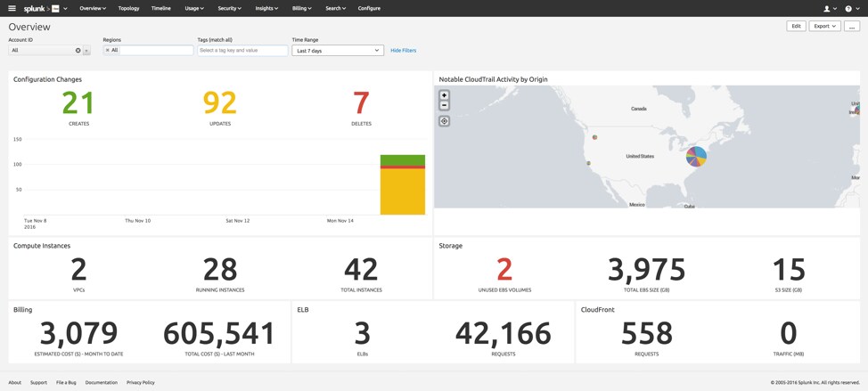868x391 pixels.
Task: Open the Support footer link
Action: click(x=38, y=382)
